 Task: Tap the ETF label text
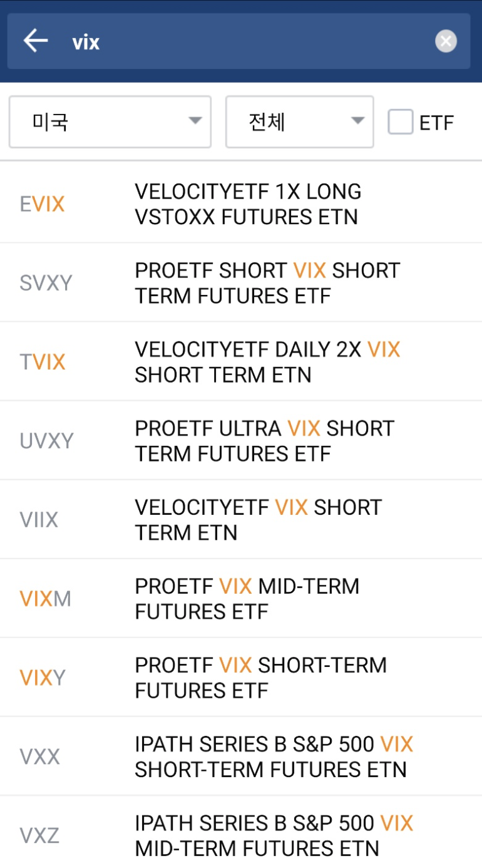436,123
